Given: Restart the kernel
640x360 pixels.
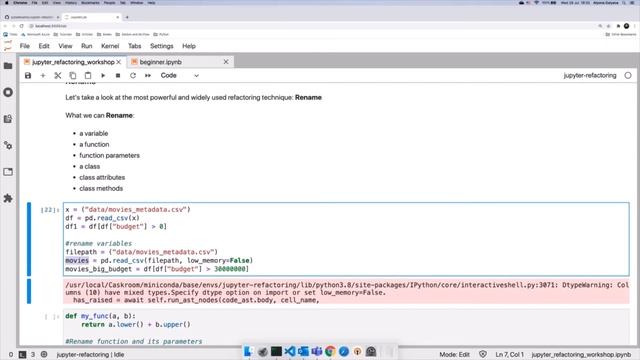Looking at the screenshot, I should click(x=133, y=76).
